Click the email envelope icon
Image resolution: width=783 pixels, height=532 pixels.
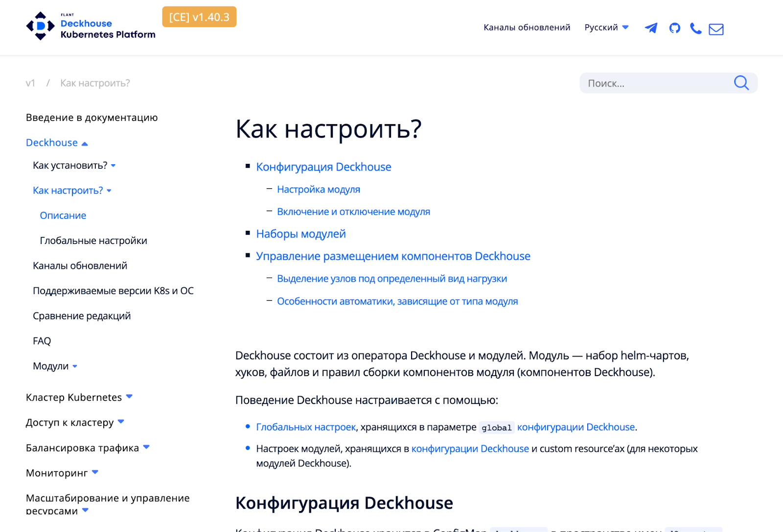coord(716,29)
